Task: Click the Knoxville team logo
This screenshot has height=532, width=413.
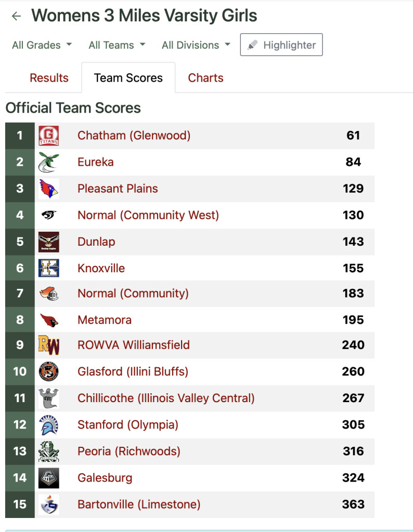Action: click(x=49, y=268)
